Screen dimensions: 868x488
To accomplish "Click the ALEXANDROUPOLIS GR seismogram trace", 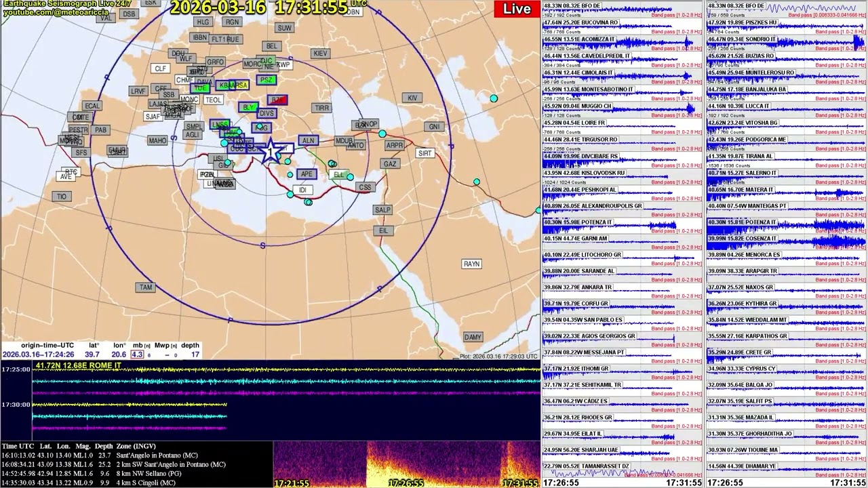I will (x=622, y=209).
